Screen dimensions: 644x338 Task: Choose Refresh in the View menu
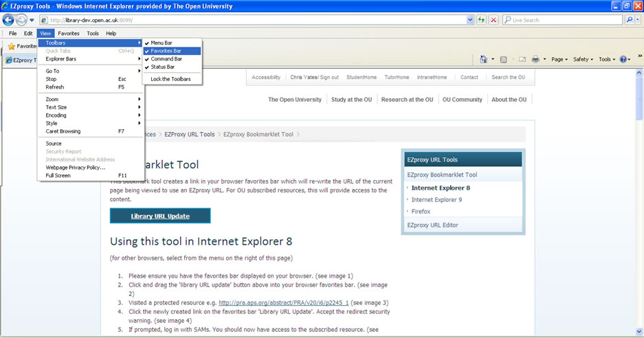[x=90, y=87]
